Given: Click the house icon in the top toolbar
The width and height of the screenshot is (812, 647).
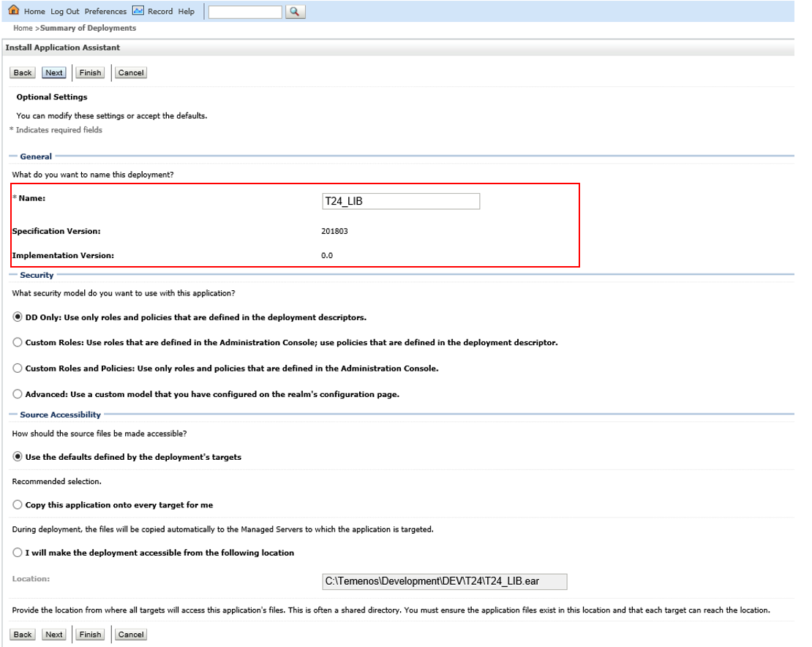Looking at the screenshot, I should tap(10, 12).
